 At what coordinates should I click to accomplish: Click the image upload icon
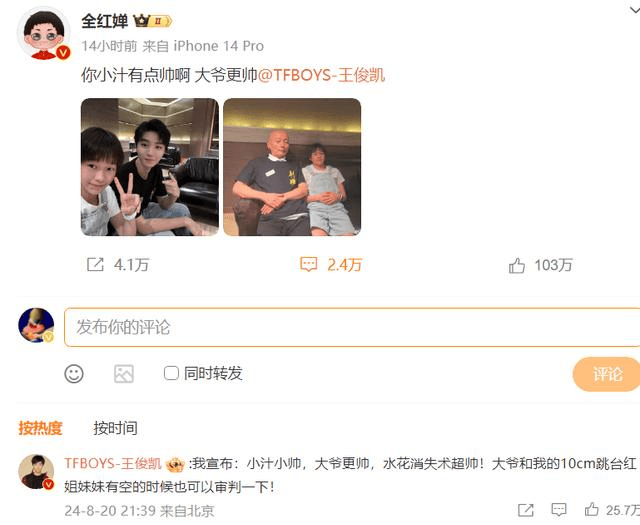point(124,374)
